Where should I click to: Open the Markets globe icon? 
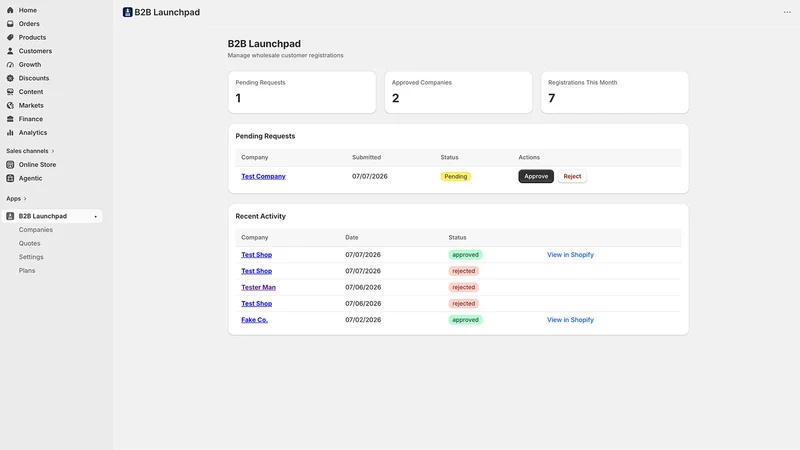click(10, 106)
